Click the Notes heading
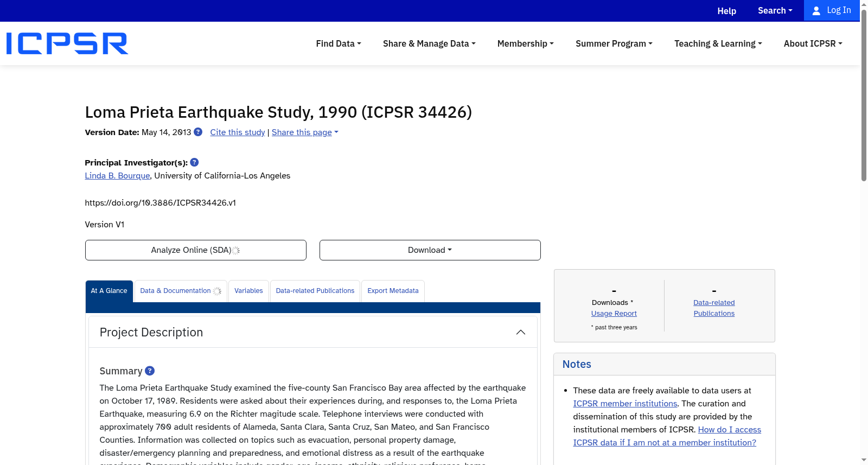The width and height of the screenshot is (868, 465). (577, 365)
